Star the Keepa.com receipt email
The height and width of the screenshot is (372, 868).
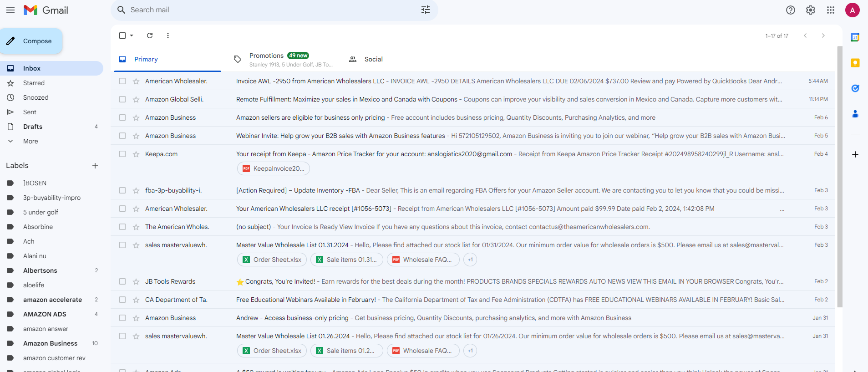click(136, 154)
